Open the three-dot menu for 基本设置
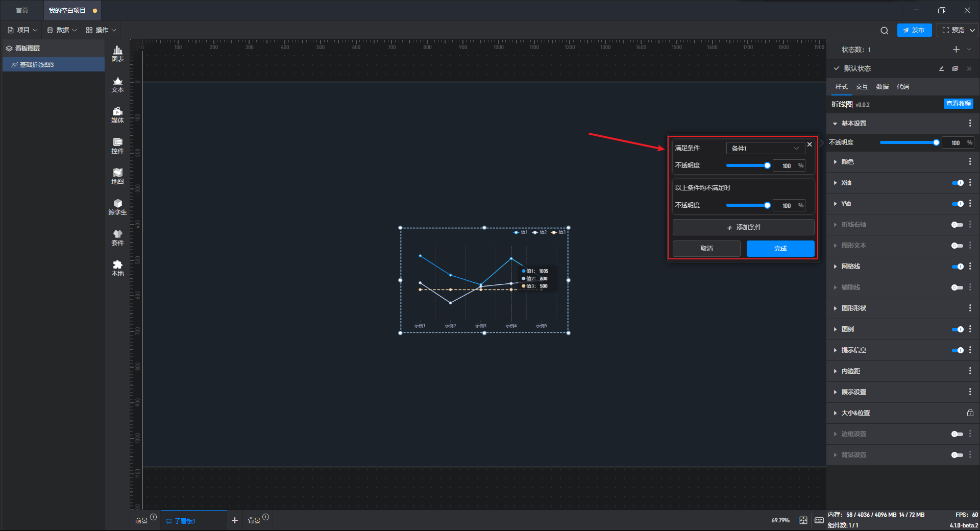Viewport: 980px width, 531px height. click(x=970, y=124)
